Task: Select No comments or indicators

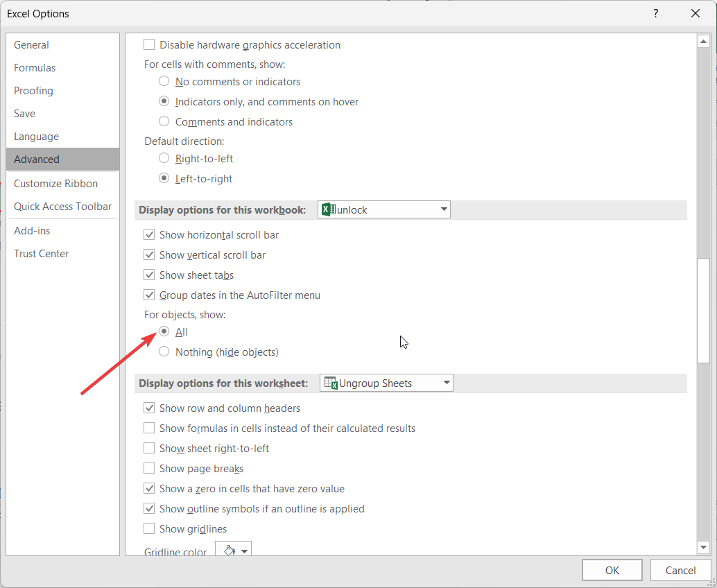Action: pyautogui.click(x=164, y=81)
